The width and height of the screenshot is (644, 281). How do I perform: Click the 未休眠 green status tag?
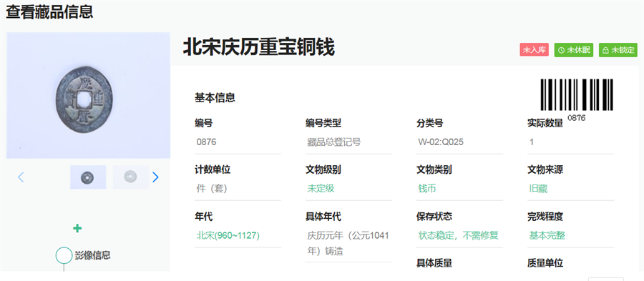click(x=574, y=50)
